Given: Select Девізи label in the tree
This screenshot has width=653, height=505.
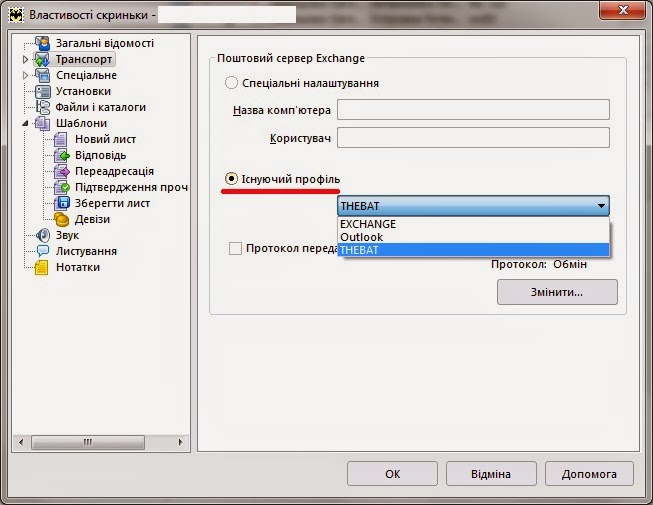Looking at the screenshot, I should tap(92, 219).
